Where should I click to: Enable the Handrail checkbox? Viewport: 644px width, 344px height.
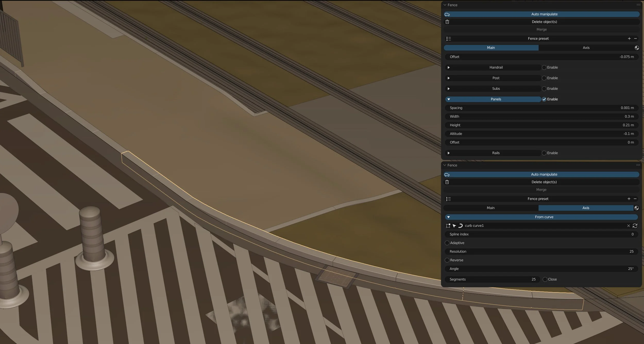544,67
